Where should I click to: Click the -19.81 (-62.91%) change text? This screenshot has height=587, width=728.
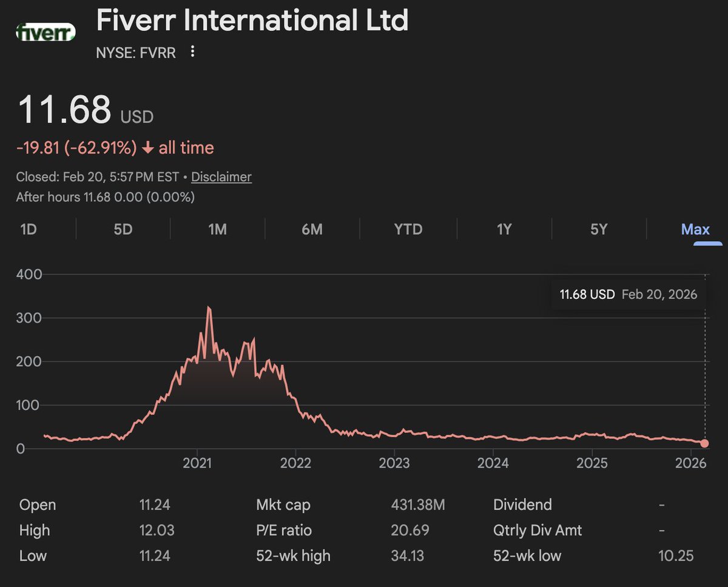pyautogui.click(x=77, y=148)
